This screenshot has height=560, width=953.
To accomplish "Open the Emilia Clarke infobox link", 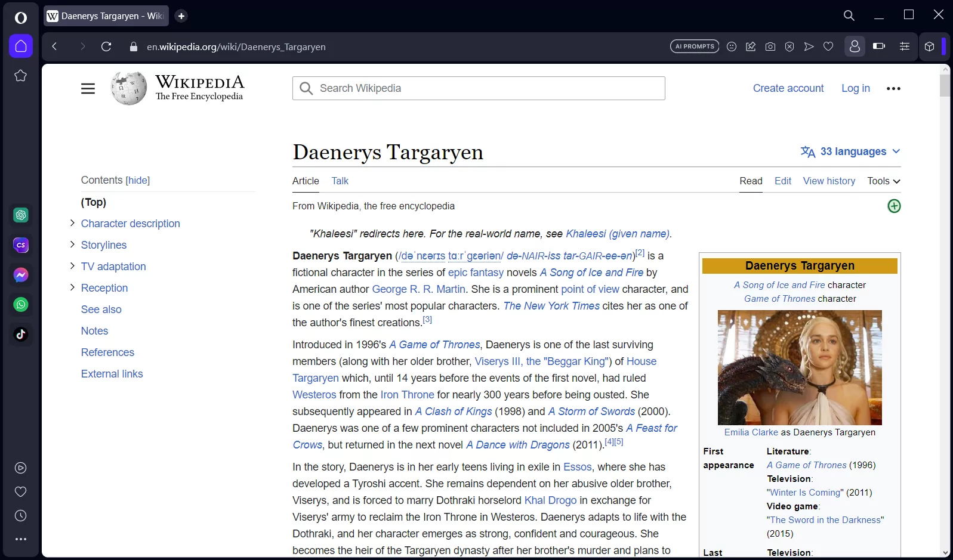I will click(x=751, y=432).
